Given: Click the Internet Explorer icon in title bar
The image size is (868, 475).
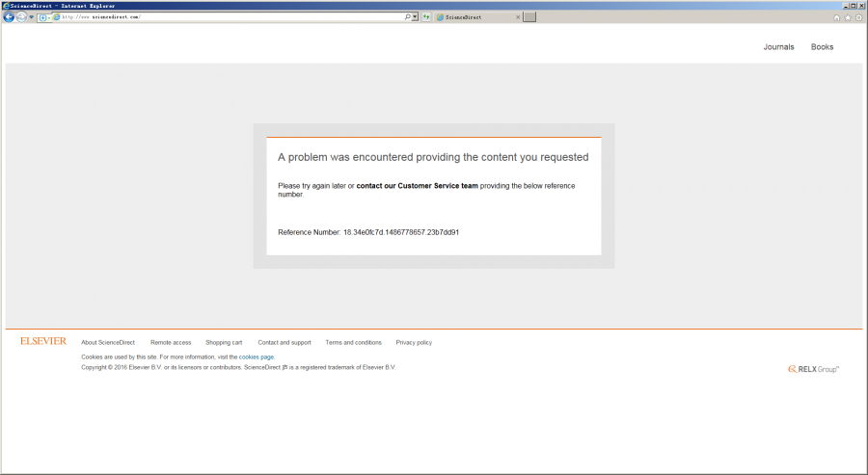Looking at the screenshot, I should (6, 6).
